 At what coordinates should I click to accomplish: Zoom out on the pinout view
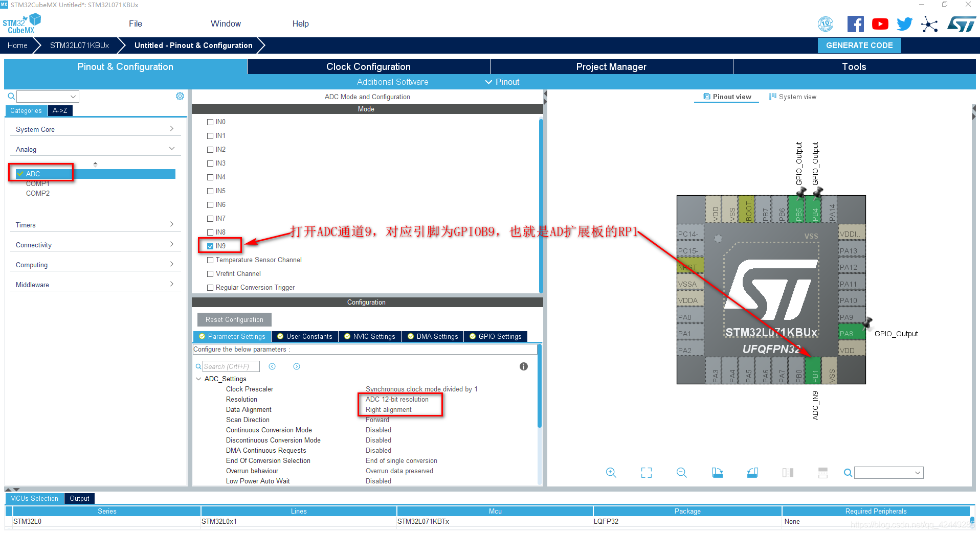pyautogui.click(x=681, y=473)
